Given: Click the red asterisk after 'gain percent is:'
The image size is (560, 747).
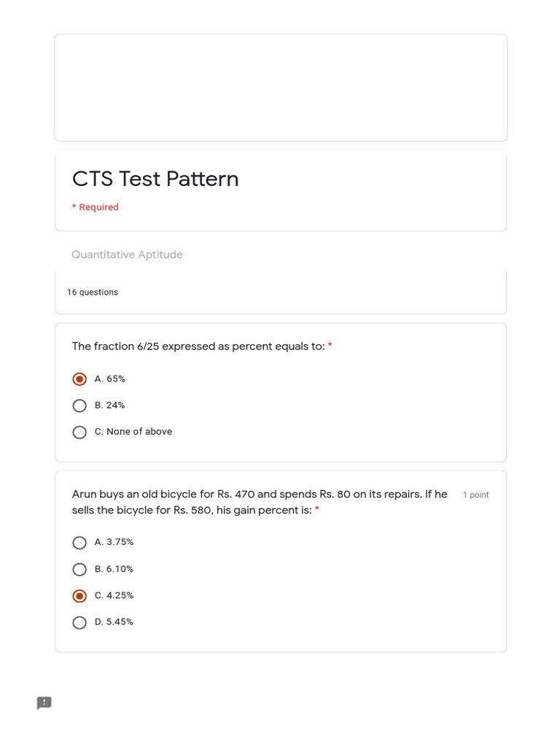Looking at the screenshot, I should [x=317, y=511].
